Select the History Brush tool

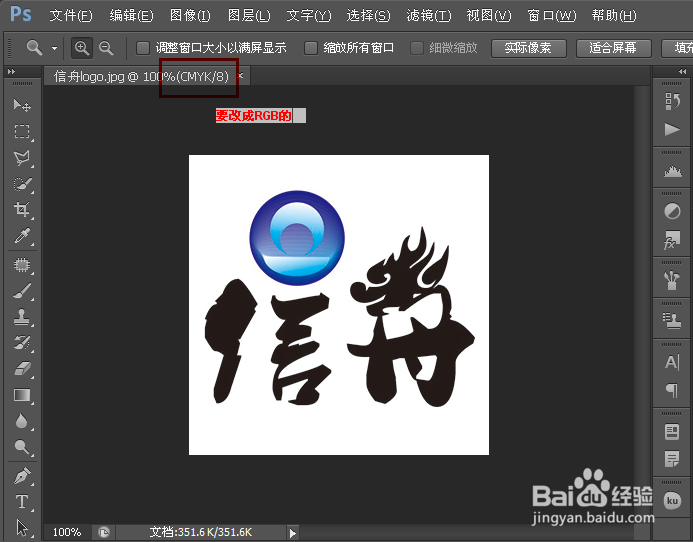pyautogui.click(x=22, y=343)
